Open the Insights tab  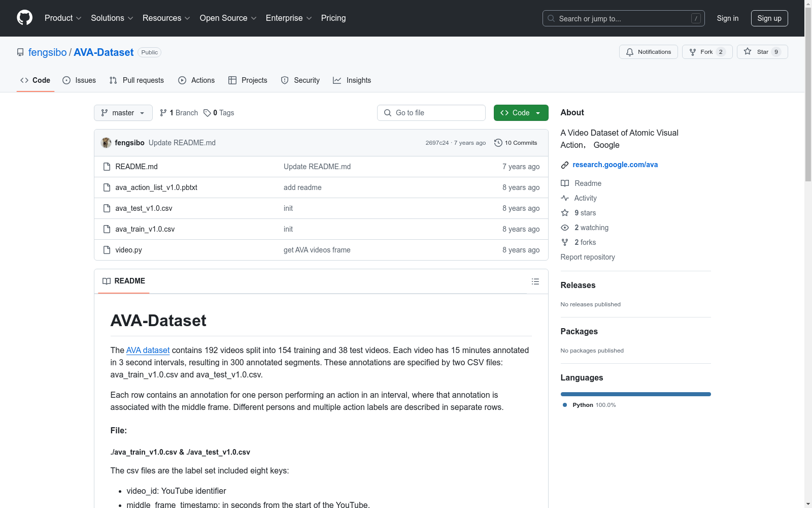pyautogui.click(x=352, y=80)
